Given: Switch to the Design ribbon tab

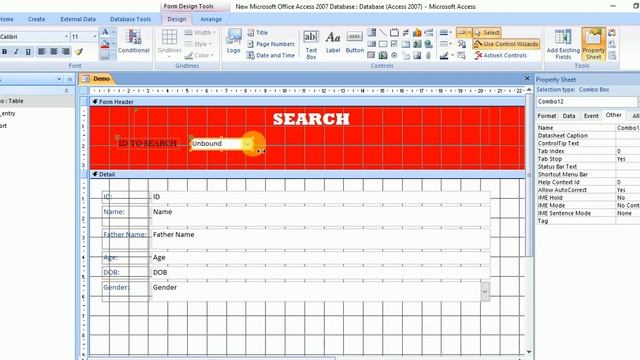Looking at the screenshot, I should 177,19.
